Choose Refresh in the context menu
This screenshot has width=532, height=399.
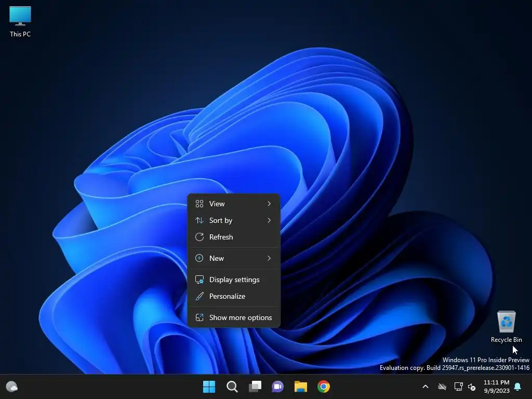[x=234, y=237]
